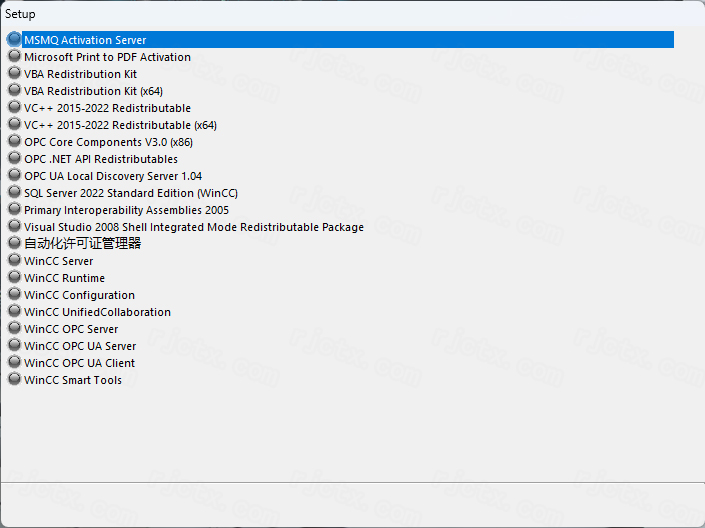
Task: Click the icon beside SQL Server 2022 Standard Edition
Action: [14, 192]
